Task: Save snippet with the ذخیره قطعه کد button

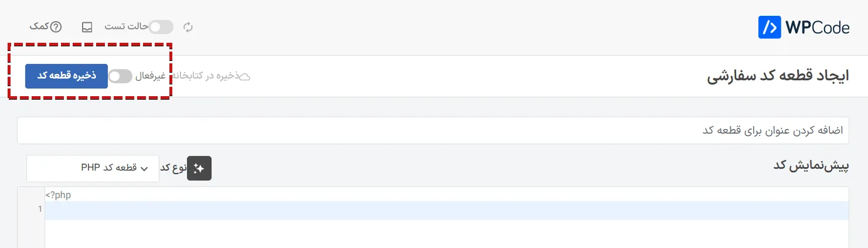Action: (x=66, y=76)
